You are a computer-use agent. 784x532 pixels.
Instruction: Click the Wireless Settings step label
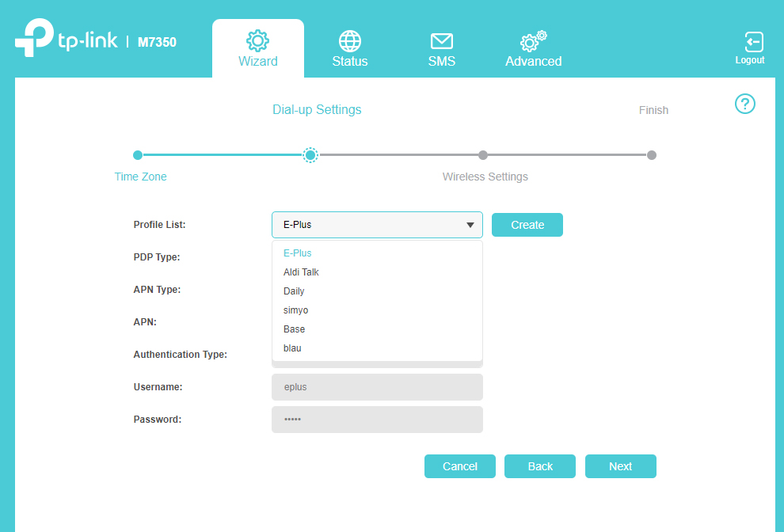coord(485,177)
